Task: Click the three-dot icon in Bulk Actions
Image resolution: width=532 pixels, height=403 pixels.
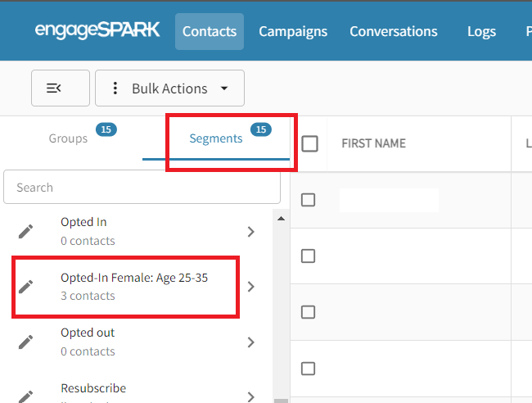Action: click(115, 88)
